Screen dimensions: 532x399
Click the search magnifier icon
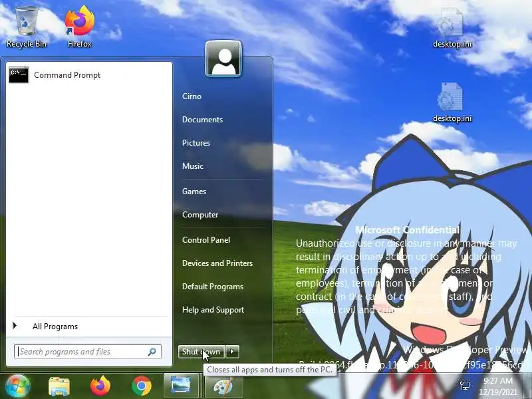pyautogui.click(x=152, y=352)
